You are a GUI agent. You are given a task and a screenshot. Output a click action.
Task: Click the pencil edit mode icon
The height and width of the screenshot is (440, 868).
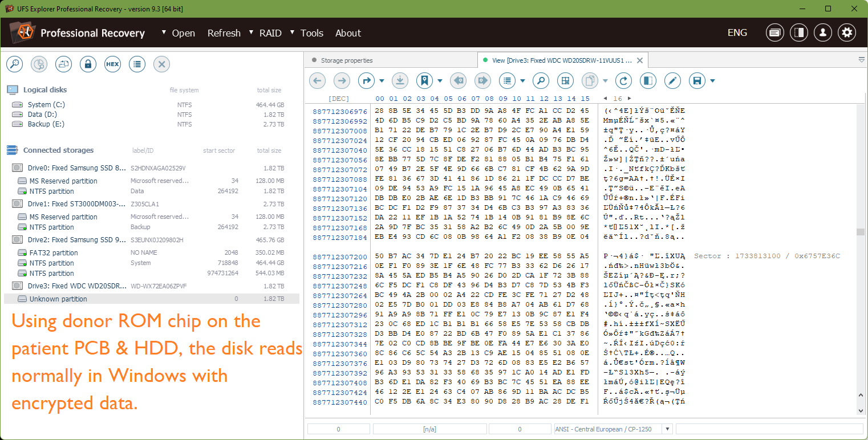point(672,81)
